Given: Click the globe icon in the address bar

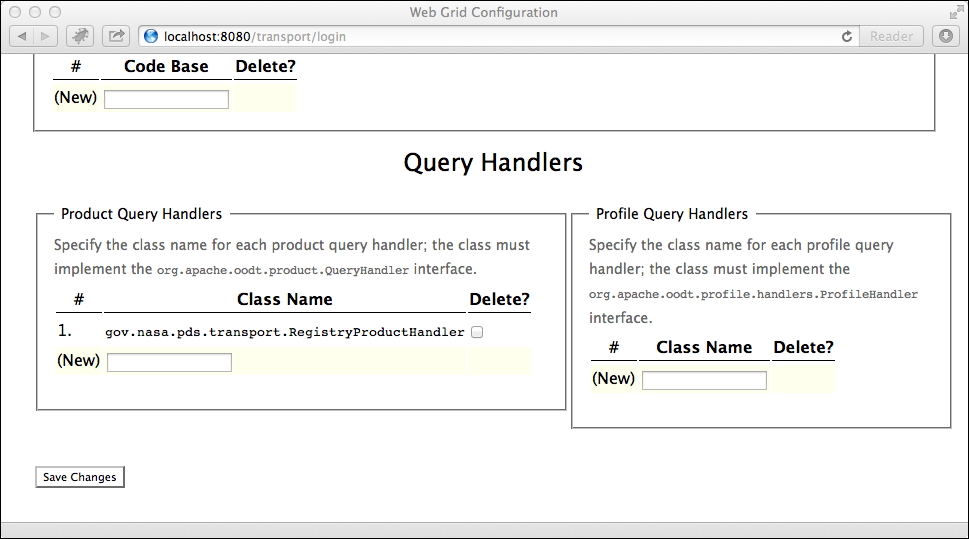Looking at the screenshot, I should pos(151,36).
